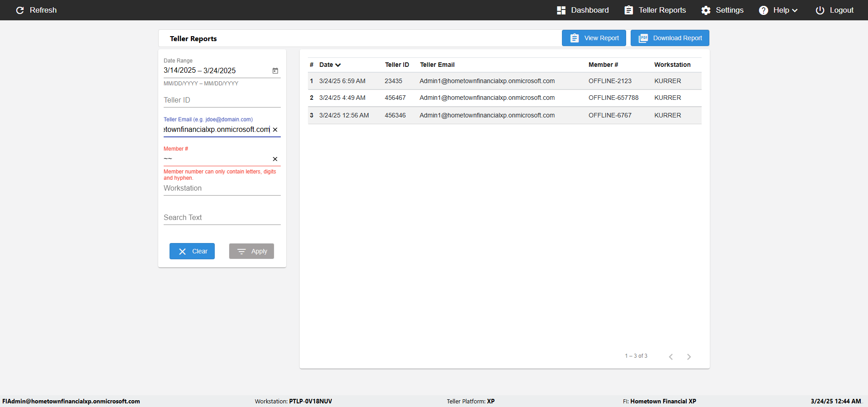
Task: Focus the Workstation filter field
Action: click(x=222, y=188)
